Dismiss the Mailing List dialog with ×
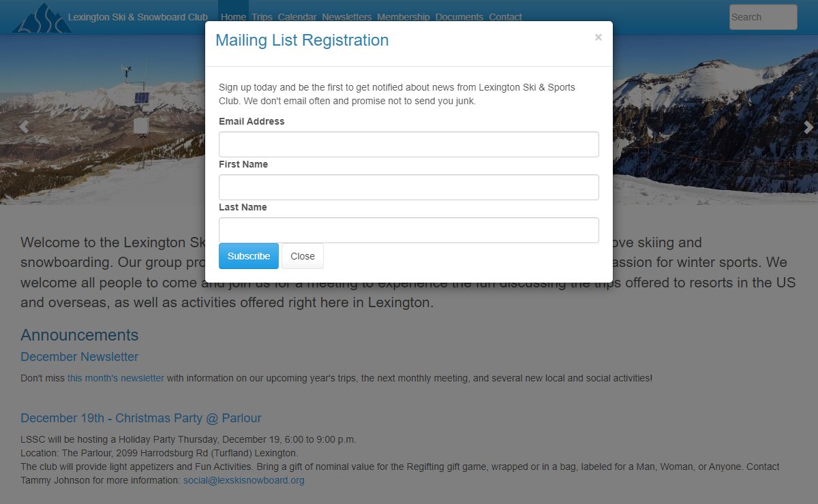 (x=598, y=37)
